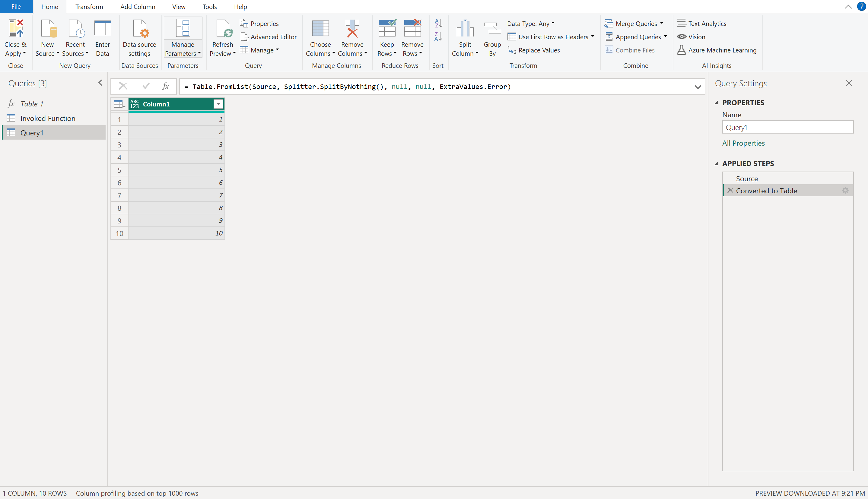868x499 pixels.
Task: Collapse the APPLIED STEPS section triangle
Action: (x=717, y=163)
